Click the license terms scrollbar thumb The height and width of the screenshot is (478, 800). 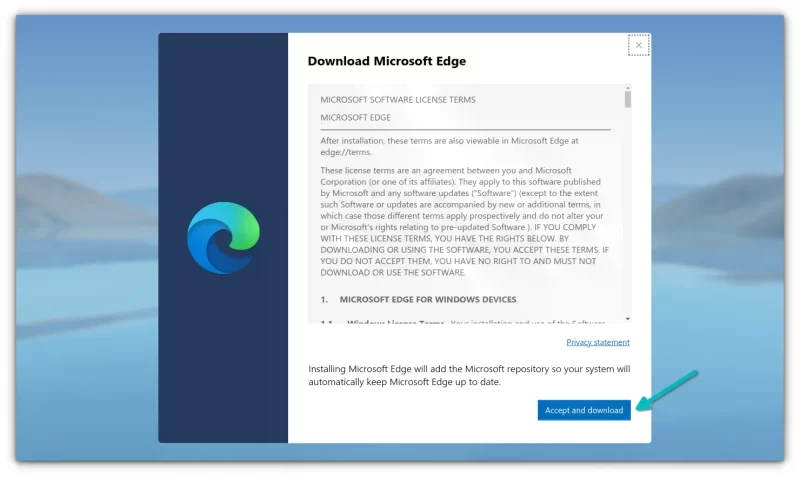[x=628, y=99]
